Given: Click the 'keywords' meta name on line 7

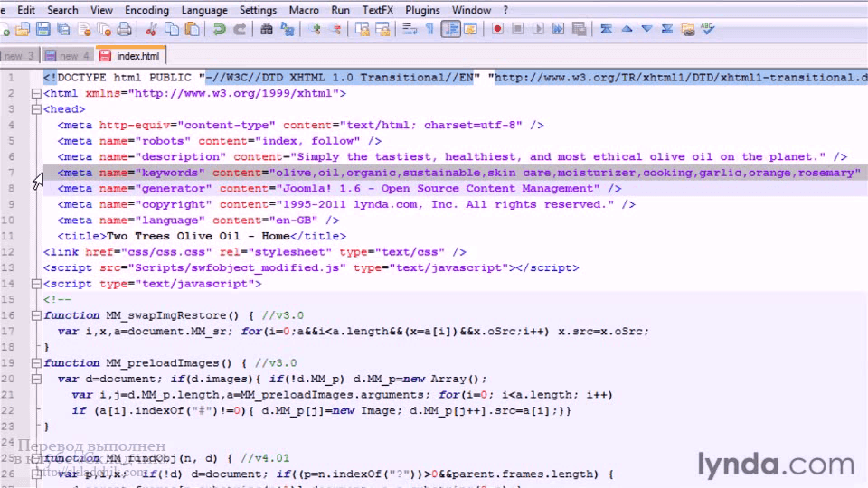Looking at the screenshot, I should 170,173.
